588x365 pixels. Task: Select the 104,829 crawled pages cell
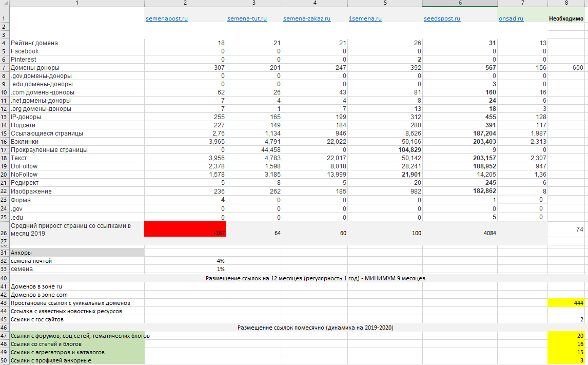click(x=385, y=150)
